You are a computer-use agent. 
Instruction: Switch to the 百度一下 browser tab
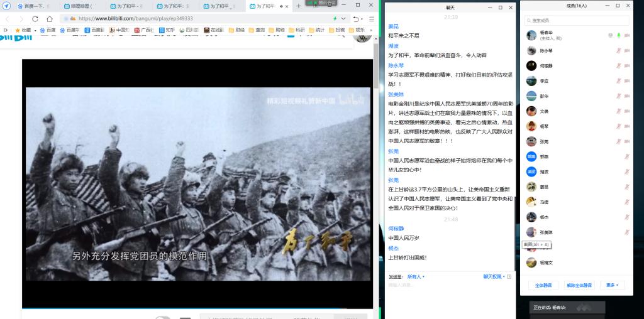pyautogui.click(x=34, y=6)
